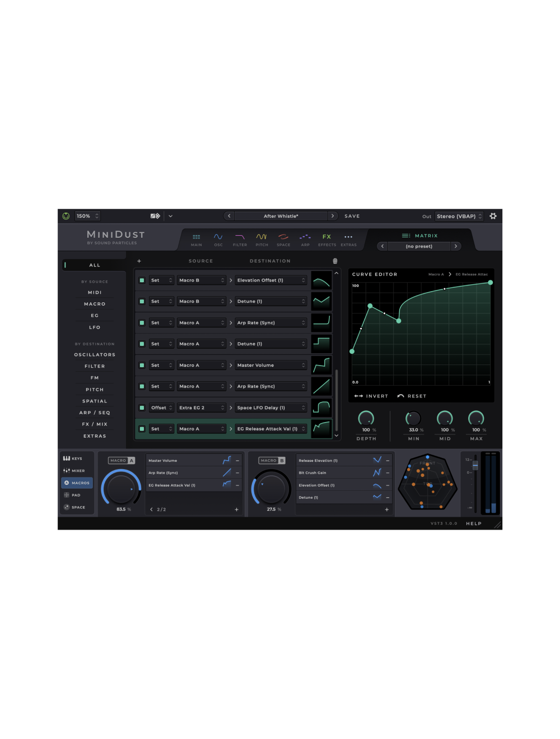Open the OSC oscillator section
This screenshot has height=739, width=560.
218,239
